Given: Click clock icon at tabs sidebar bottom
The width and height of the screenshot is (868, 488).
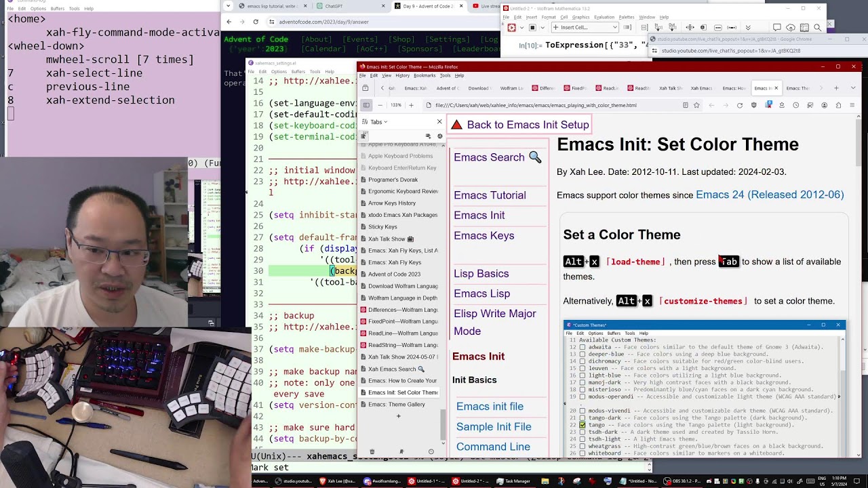Looking at the screenshot, I should click(431, 451).
